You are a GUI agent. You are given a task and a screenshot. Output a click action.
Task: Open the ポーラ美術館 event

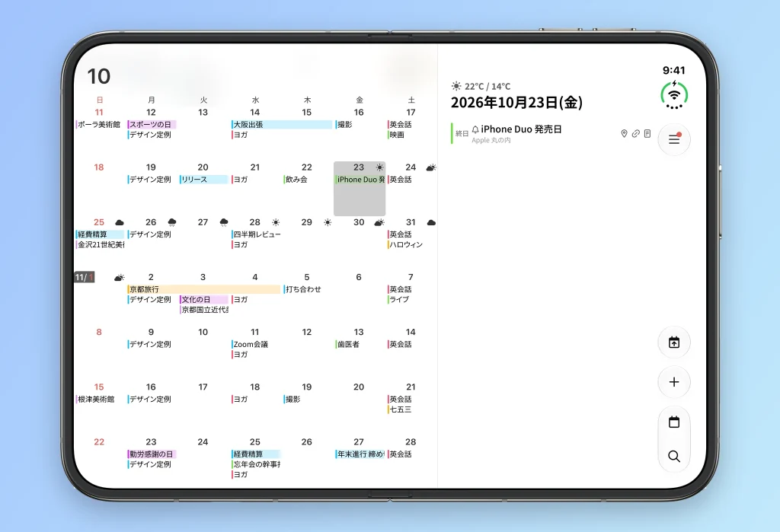click(98, 124)
